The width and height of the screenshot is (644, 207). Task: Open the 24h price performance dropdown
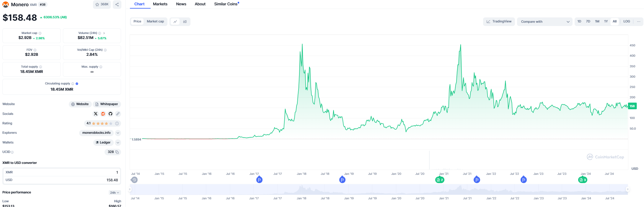tap(115, 193)
